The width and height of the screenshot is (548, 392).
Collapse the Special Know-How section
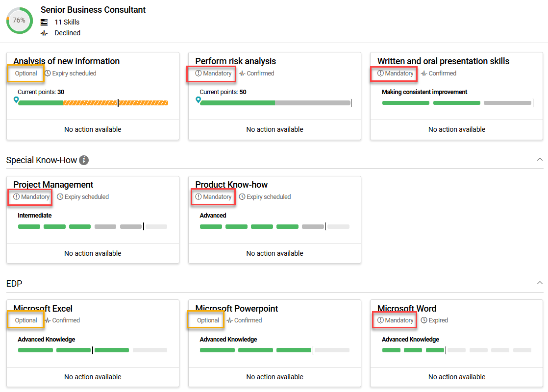(x=540, y=160)
